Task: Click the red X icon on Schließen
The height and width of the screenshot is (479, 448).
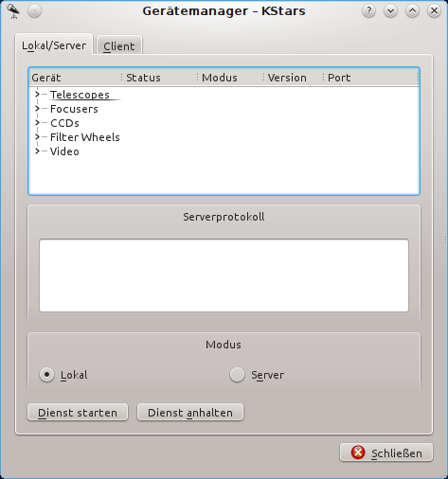Action: click(x=358, y=452)
